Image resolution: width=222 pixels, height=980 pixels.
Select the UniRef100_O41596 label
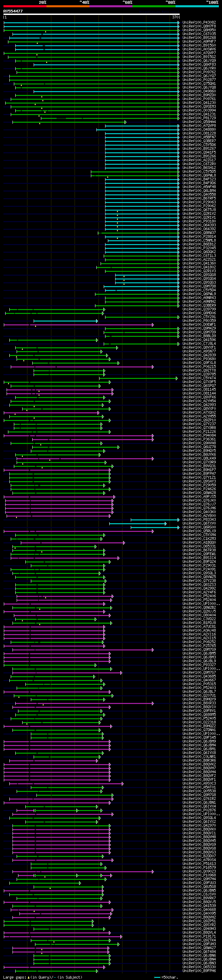[x=199, y=340]
